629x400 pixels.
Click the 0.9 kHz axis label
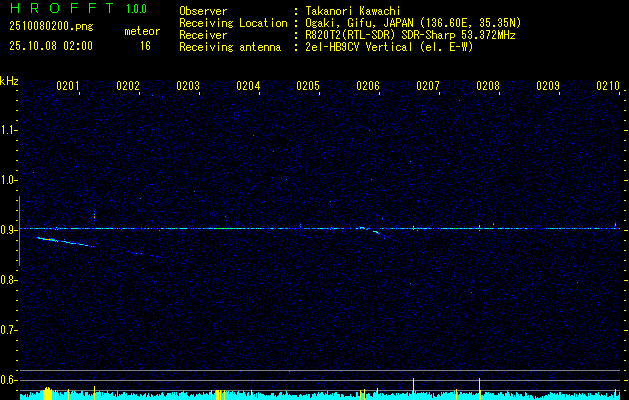click(x=8, y=230)
